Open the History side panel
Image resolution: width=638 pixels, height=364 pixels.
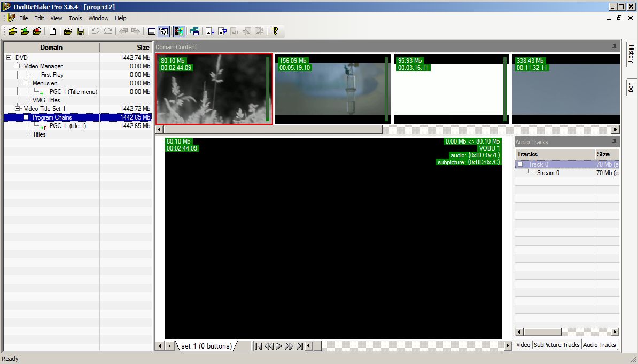coord(631,54)
